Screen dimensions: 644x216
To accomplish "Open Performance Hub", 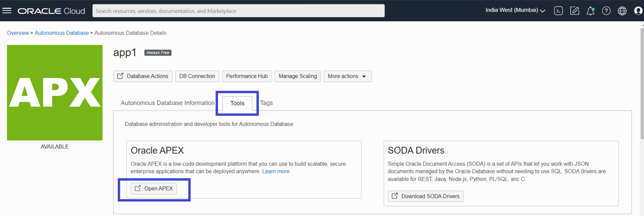I will point(247,76).
